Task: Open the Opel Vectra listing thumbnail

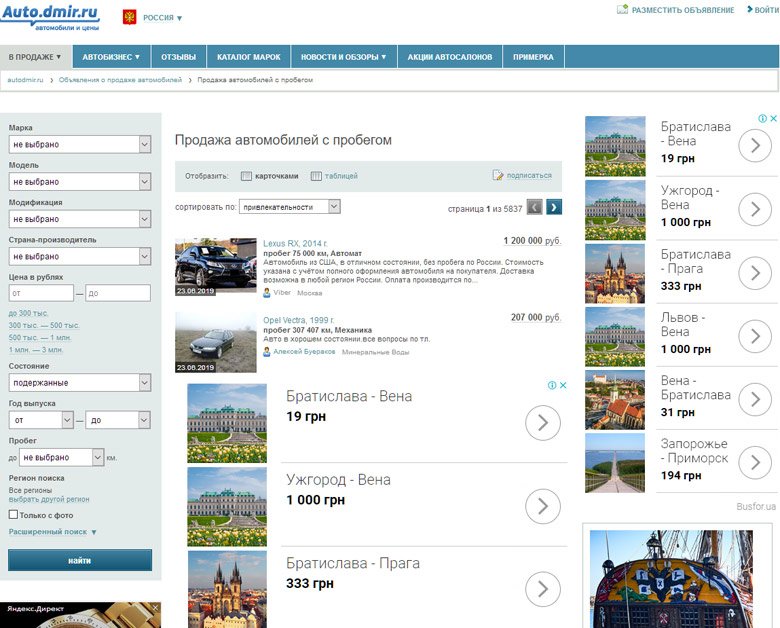Action: [216, 342]
